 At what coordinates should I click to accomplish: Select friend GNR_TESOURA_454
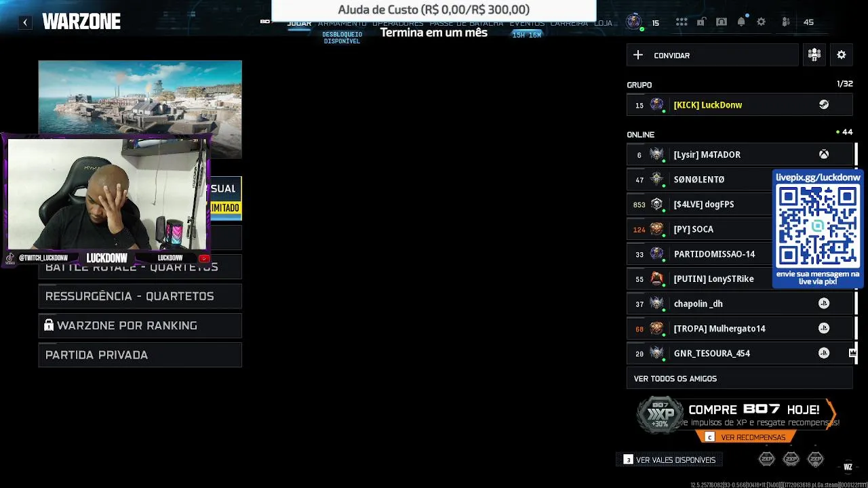(739, 353)
